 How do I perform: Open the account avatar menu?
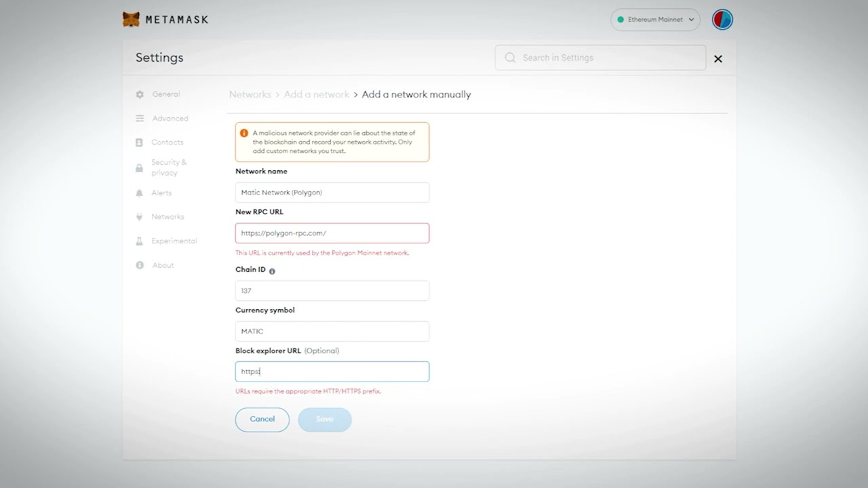(x=722, y=20)
